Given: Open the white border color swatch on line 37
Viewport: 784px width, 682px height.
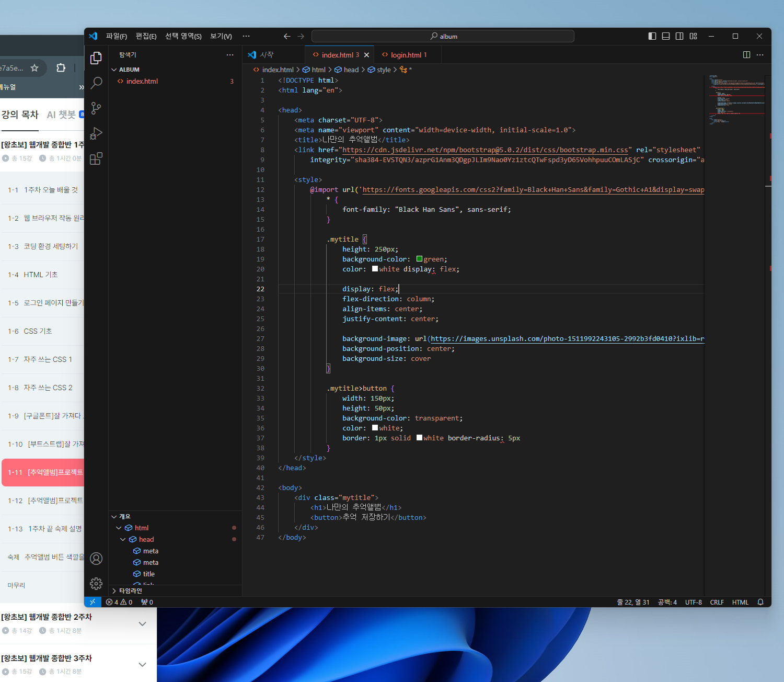Looking at the screenshot, I should click(419, 438).
